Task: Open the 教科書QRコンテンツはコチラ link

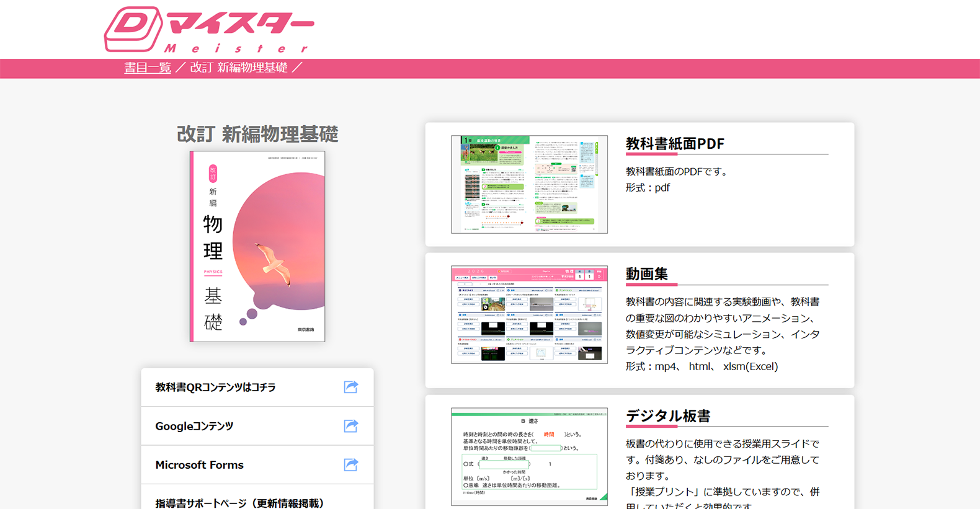Action: (x=215, y=387)
